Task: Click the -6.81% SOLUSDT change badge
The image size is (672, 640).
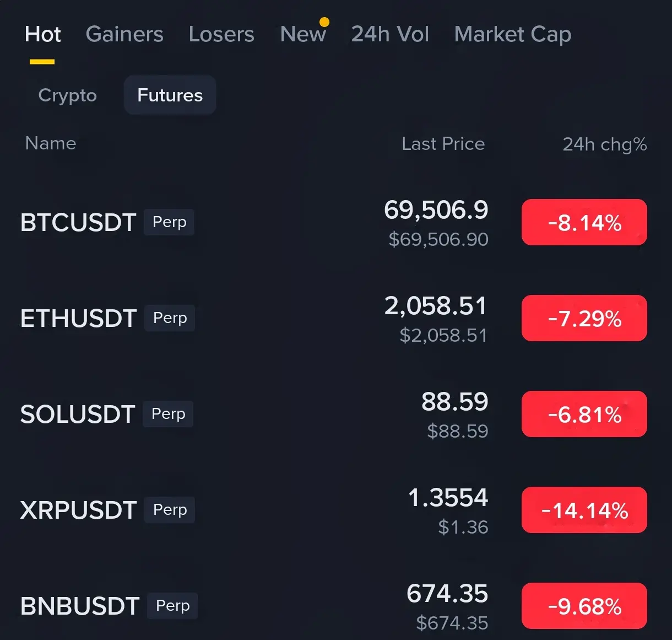Action: click(x=584, y=415)
